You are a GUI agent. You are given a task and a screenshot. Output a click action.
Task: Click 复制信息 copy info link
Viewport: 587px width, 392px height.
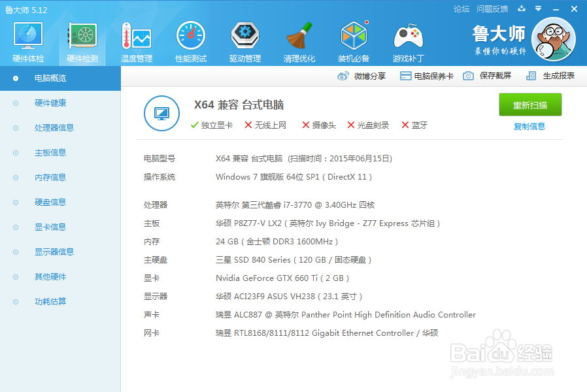pyautogui.click(x=529, y=127)
